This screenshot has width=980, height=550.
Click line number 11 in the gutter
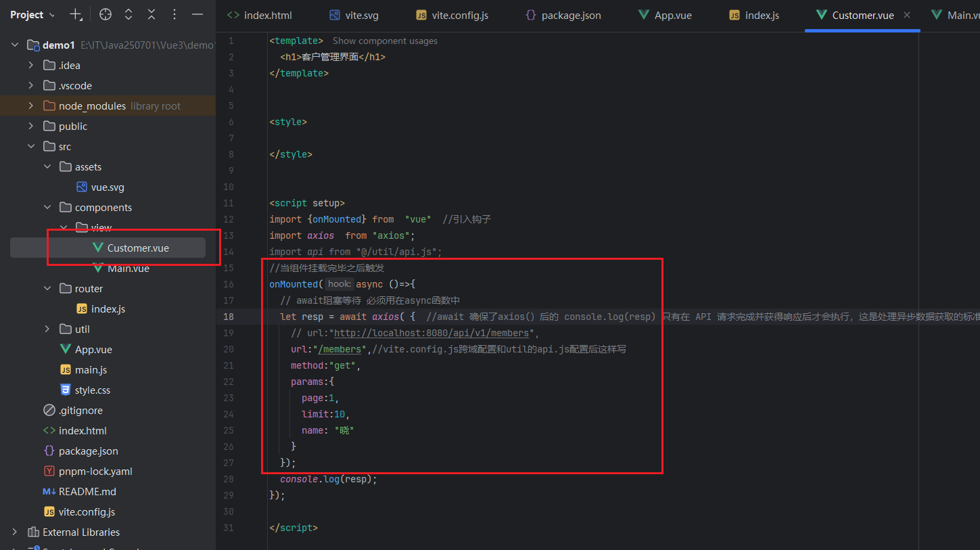click(228, 203)
